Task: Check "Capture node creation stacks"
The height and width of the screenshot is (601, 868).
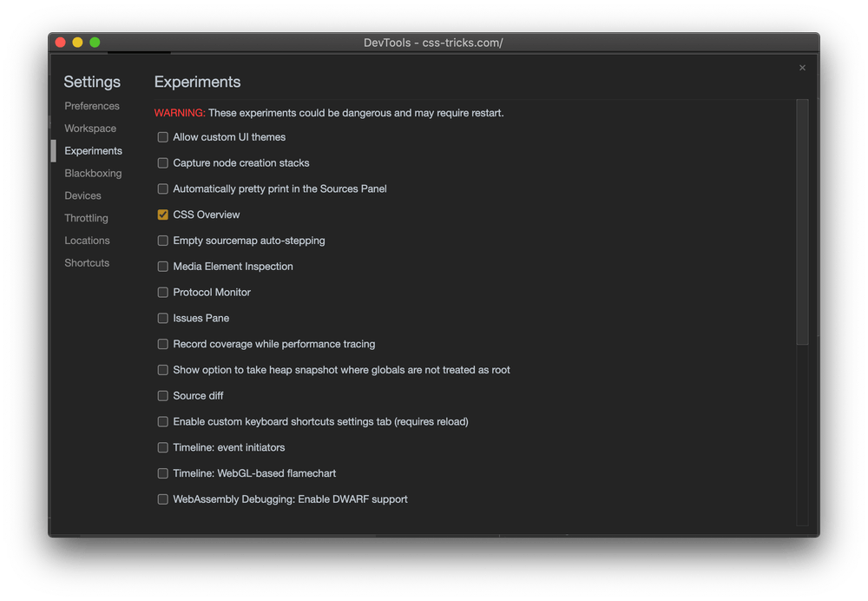Action: (162, 162)
